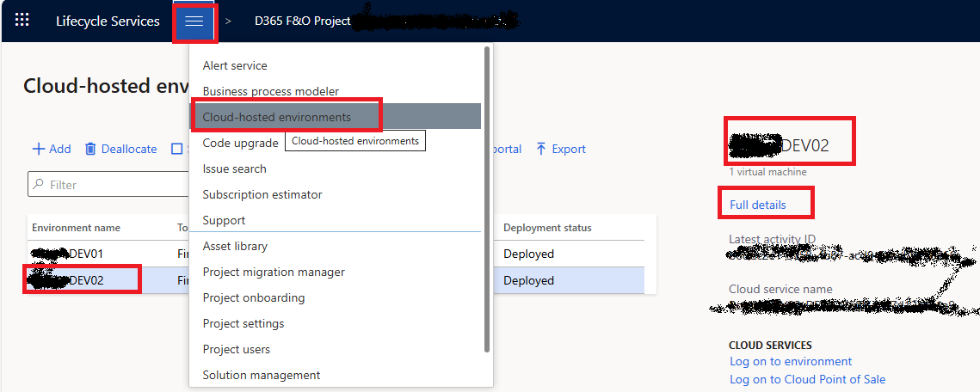This screenshot has height=392, width=980.
Task: Open Solution management menu item
Action: (262, 375)
